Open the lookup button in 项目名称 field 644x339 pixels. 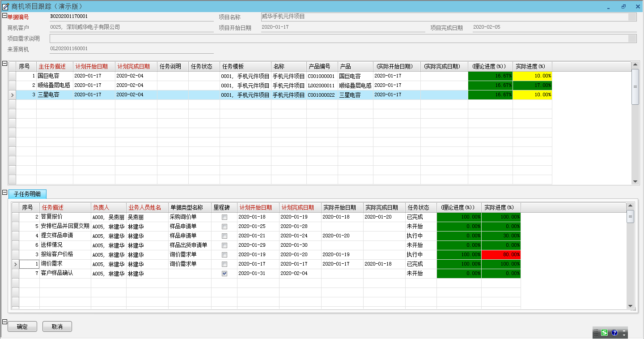[632, 17]
